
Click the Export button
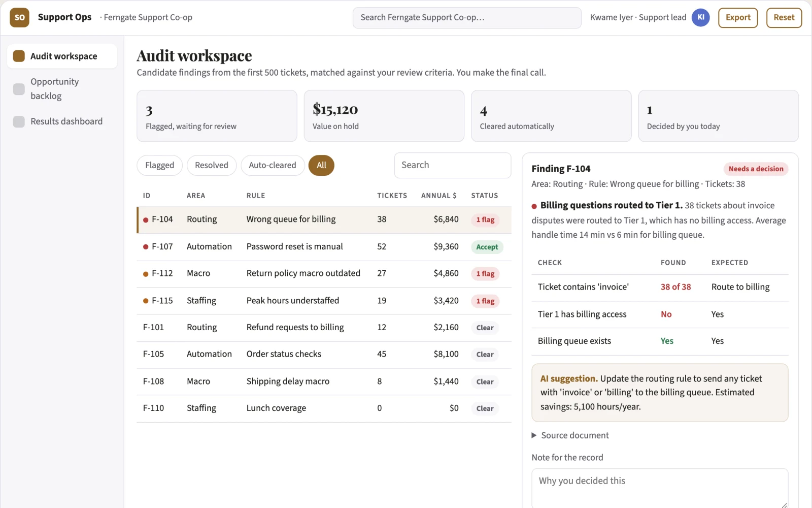tap(738, 18)
